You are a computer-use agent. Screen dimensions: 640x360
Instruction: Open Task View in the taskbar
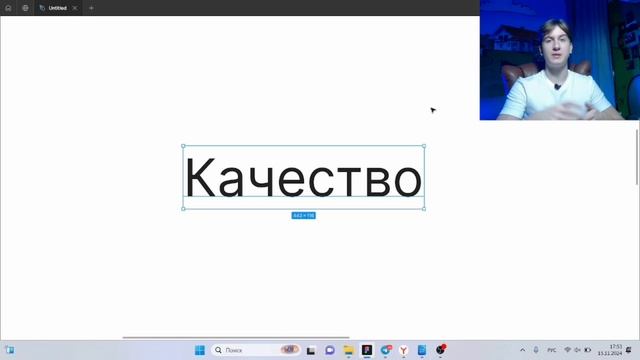[x=311, y=350]
